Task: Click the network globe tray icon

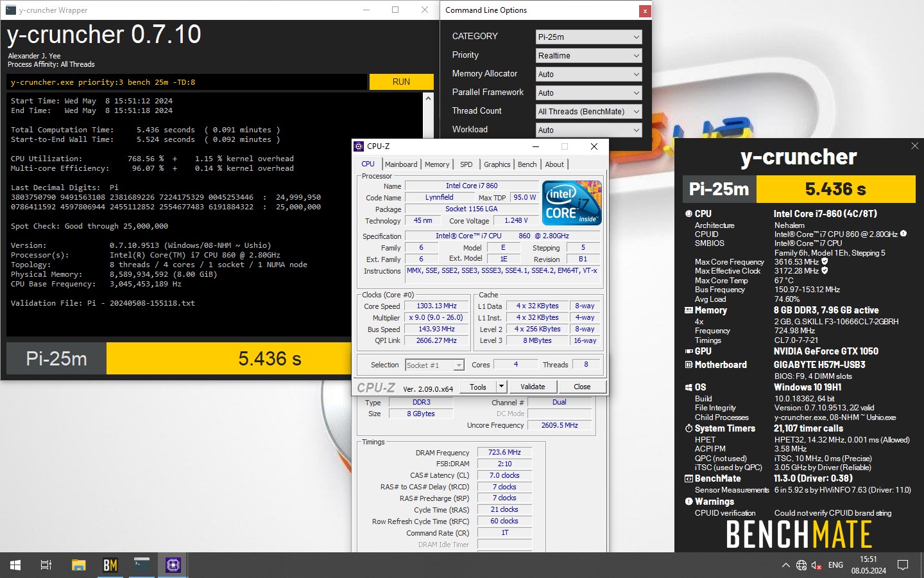Action: 801,565
